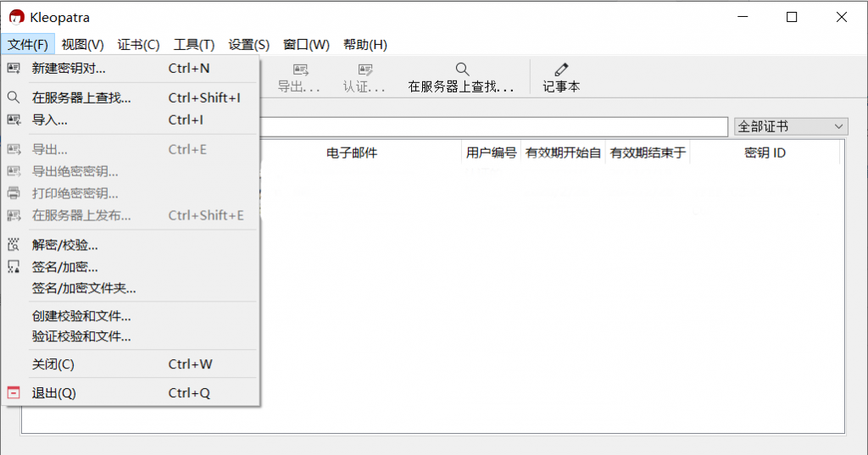Click the sign/encrypt icon beside 签名/加密

point(14,267)
